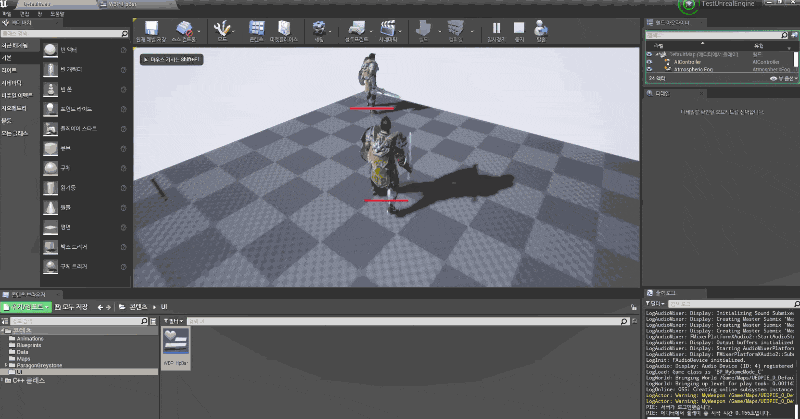
Task: Open the Edit menu
Action: pos(24,14)
